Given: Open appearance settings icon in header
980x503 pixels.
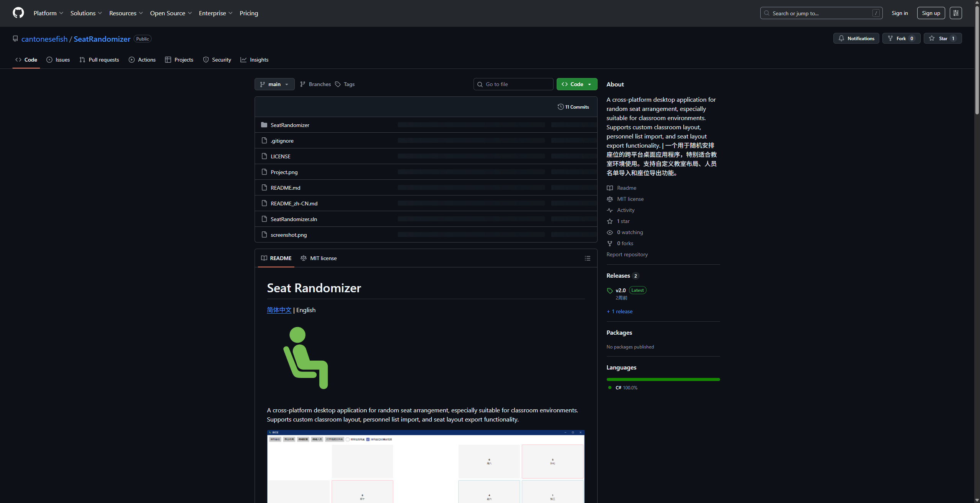Looking at the screenshot, I should pyautogui.click(x=956, y=13).
